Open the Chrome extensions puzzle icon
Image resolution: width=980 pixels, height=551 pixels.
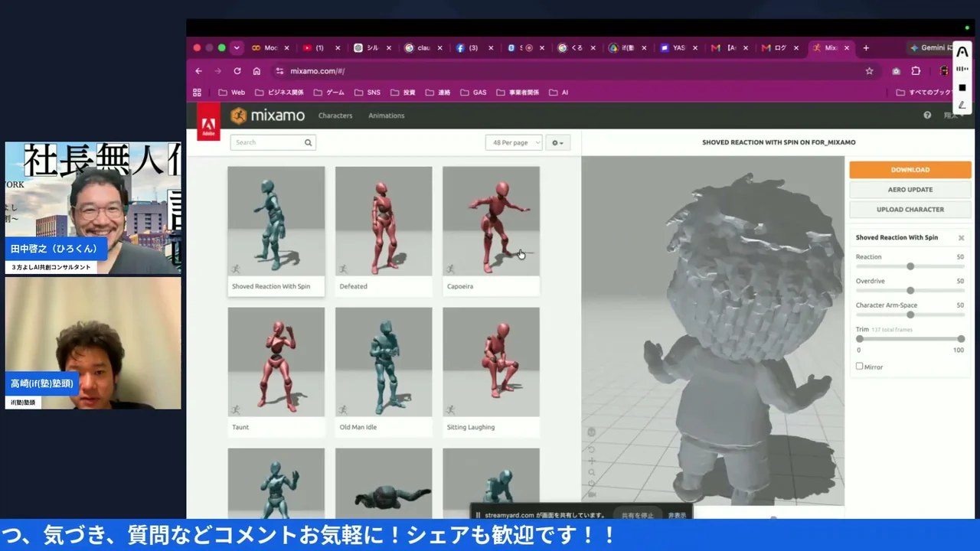pos(916,71)
